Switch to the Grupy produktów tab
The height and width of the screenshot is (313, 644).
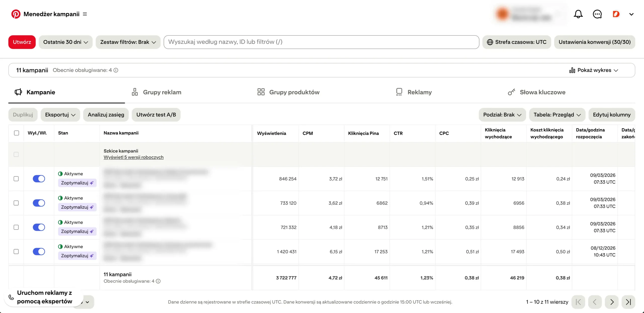[288, 92]
